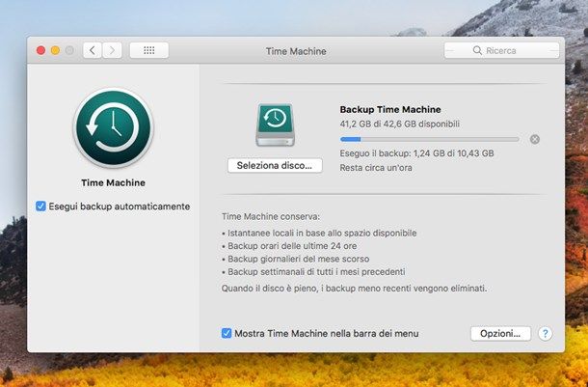Image resolution: width=588 pixels, height=387 pixels.
Task: Toggle Mostra Time Machine nella barra dei menu
Action: 227,333
